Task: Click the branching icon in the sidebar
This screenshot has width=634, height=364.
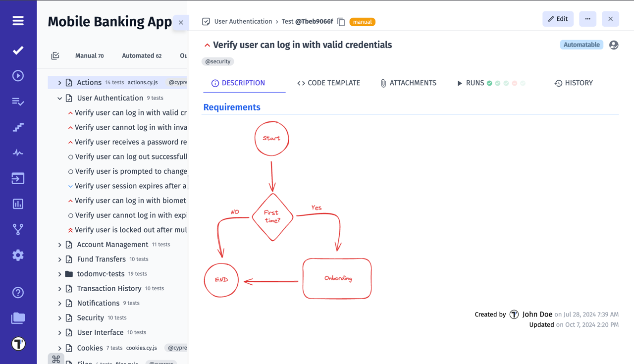Action: (x=18, y=229)
